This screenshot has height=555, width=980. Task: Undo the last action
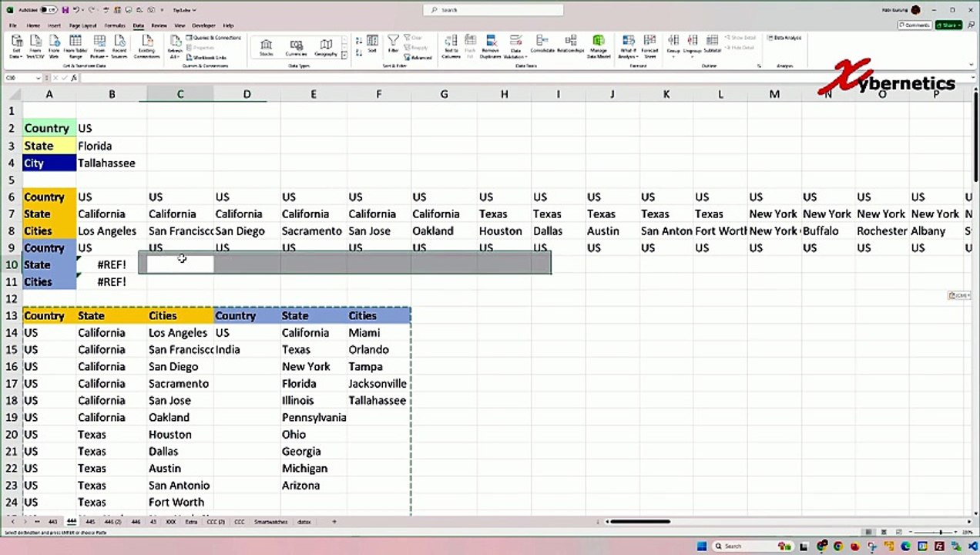tap(76, 10)
